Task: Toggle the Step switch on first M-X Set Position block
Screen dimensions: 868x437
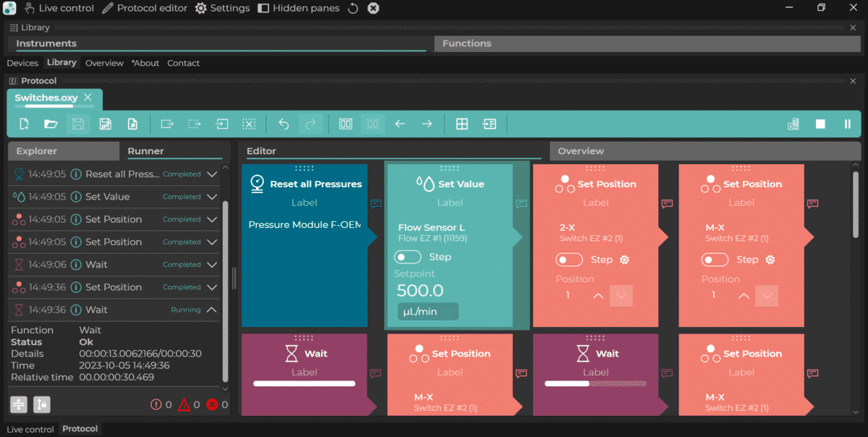Action: coord(715,260)
